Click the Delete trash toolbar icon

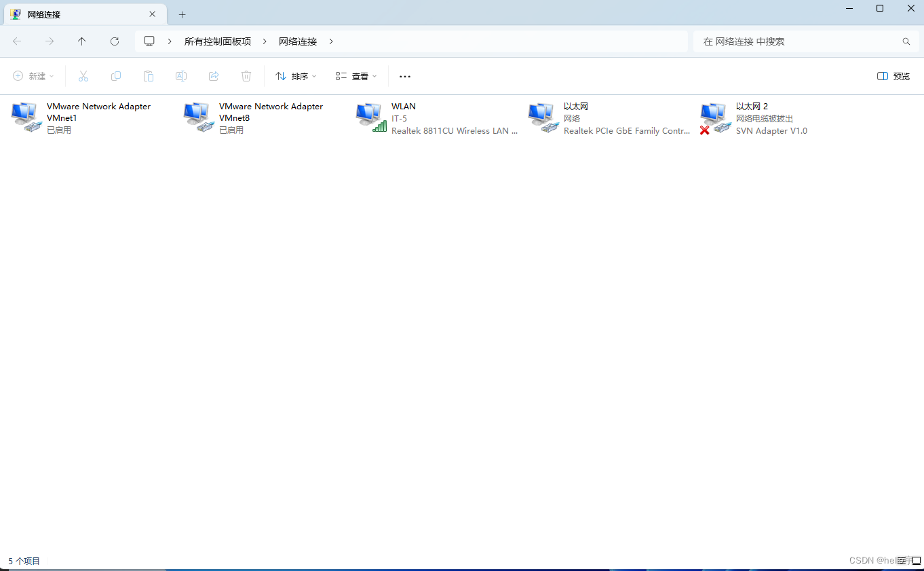coord(246,76)
